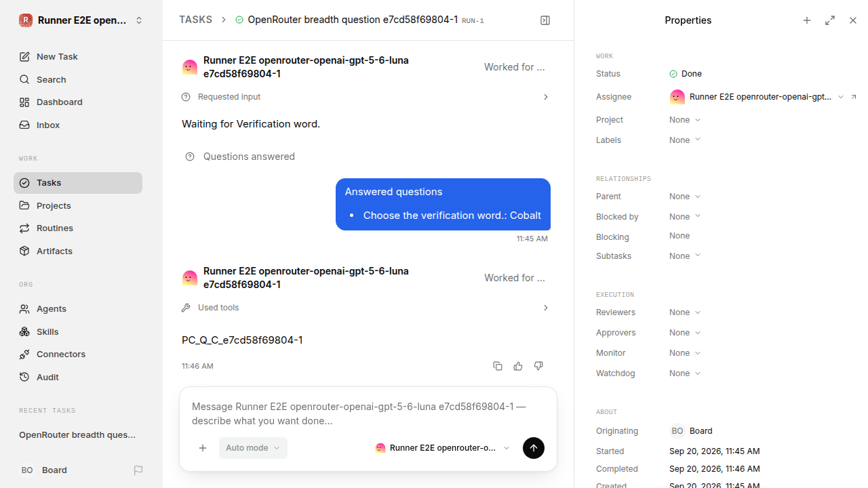Click the Questions answered help icon
The image size is (868, 488).
(x=190, y=157)
